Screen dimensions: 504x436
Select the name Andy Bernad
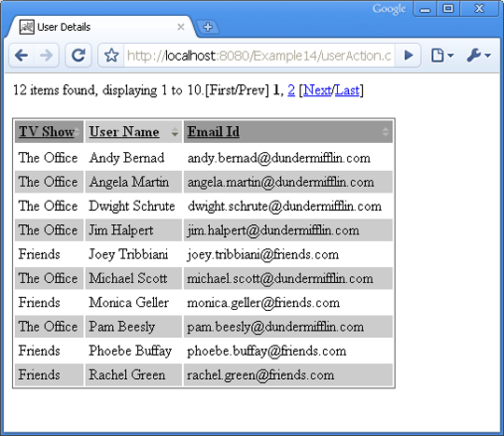point(127,158)
